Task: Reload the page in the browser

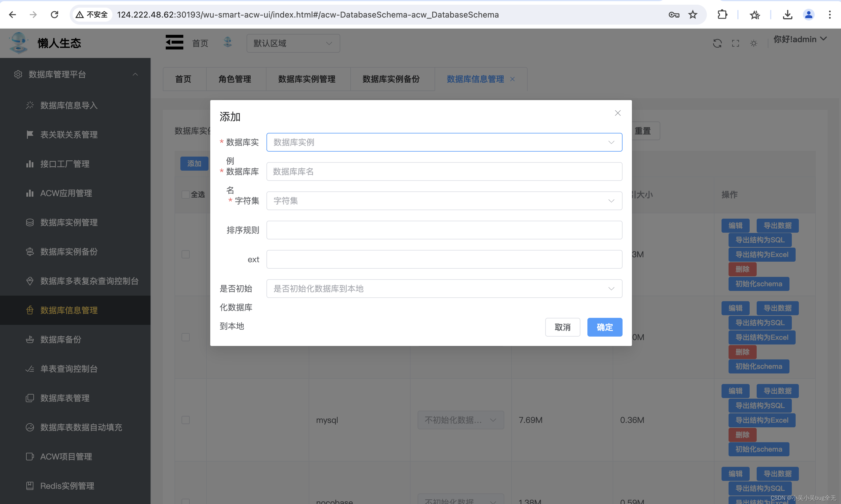Action: pyautogui.click(x=54, y=15)
